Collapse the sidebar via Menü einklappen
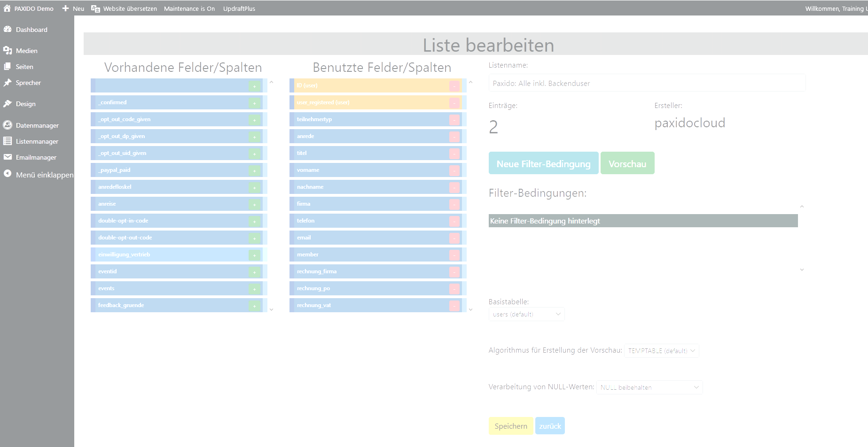Image resolution: width=868 pixels, height=447 pixels. [44, 175]
